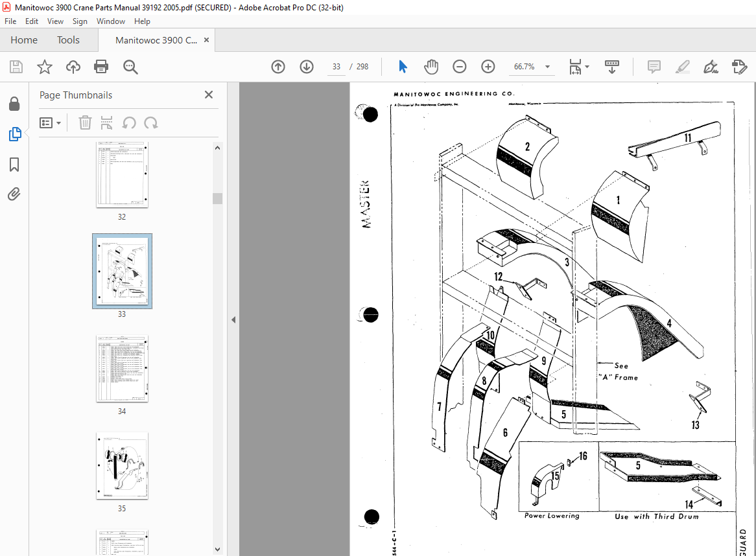Select the page 33 thumbnail

pos(122,271)
